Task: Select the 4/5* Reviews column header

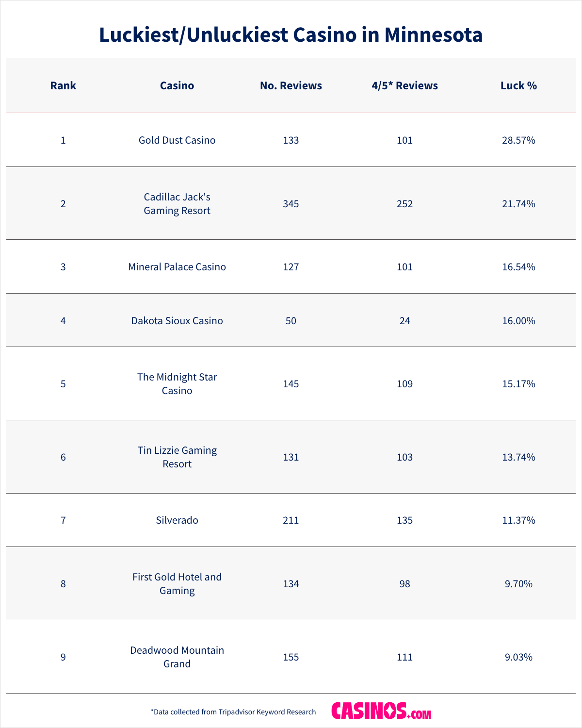Action: [x=404, y=86]
